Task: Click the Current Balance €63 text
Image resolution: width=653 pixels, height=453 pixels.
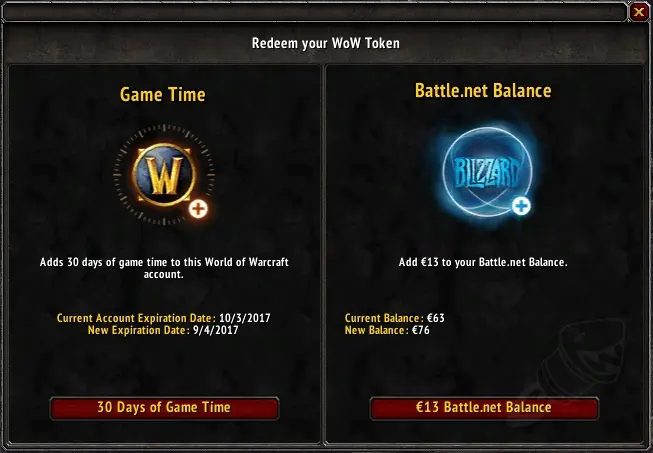Action: 394,318
